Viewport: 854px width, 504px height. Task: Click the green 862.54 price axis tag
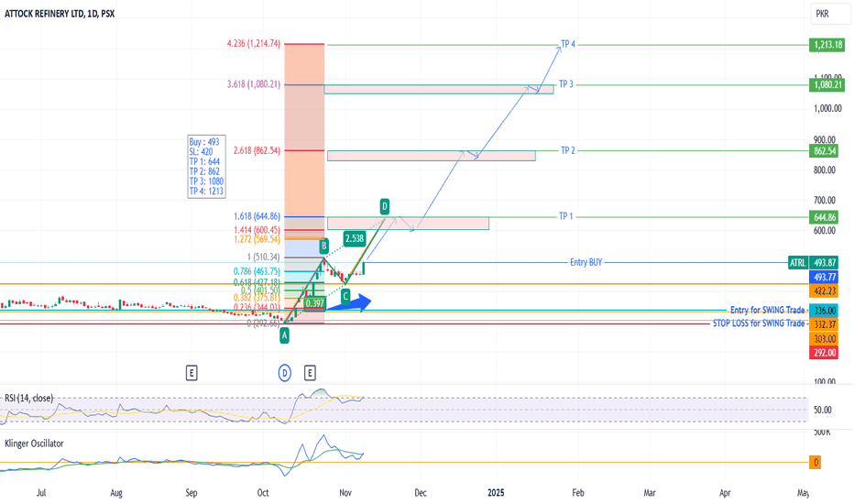(824, 151)
